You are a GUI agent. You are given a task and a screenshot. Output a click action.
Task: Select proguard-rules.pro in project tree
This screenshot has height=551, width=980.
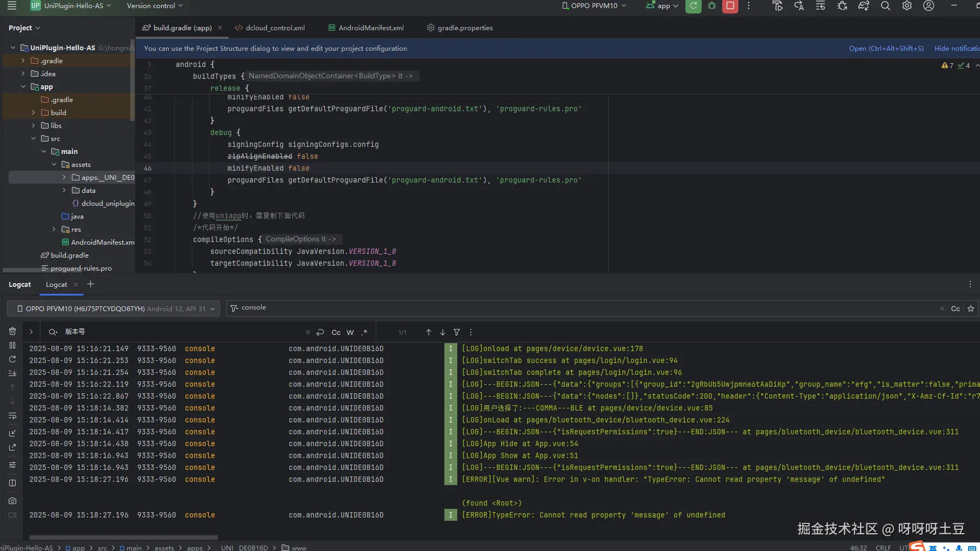pos(81,268)
